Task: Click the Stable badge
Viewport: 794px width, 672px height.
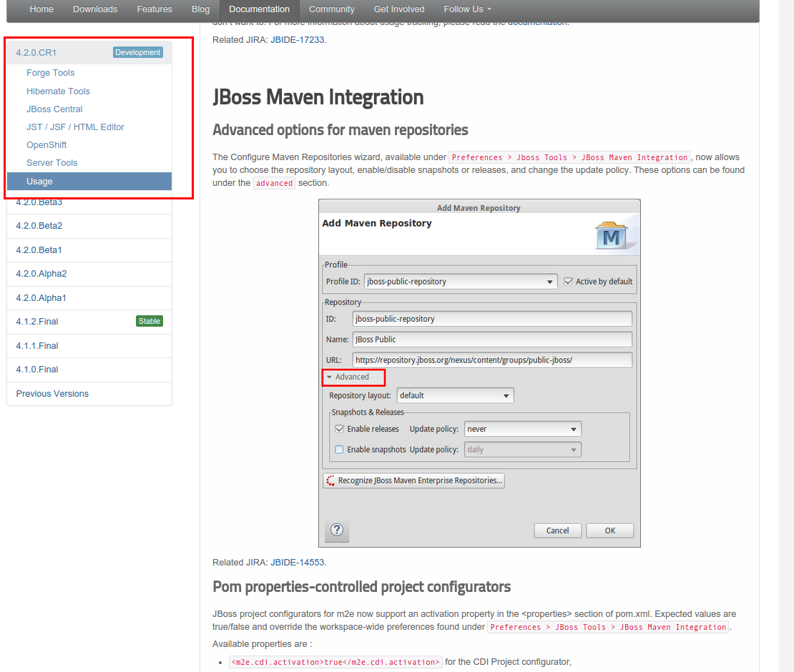Action: point(150,321)
